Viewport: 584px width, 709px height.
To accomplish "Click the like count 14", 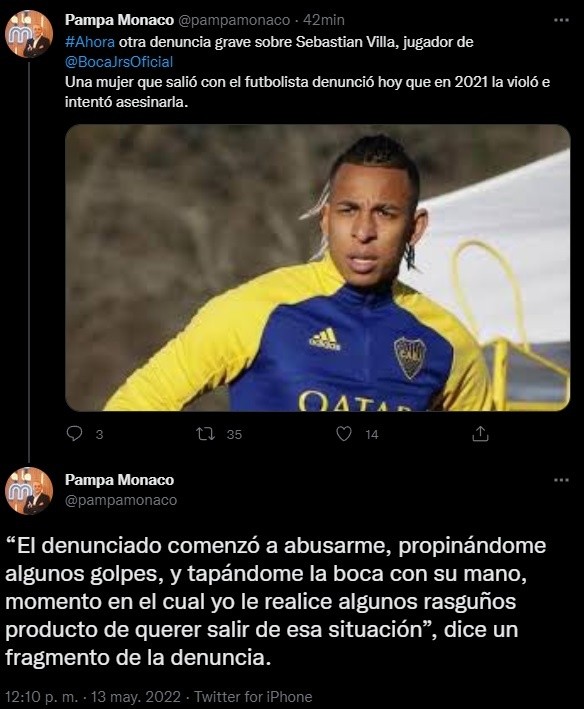I will pos(372,435).
